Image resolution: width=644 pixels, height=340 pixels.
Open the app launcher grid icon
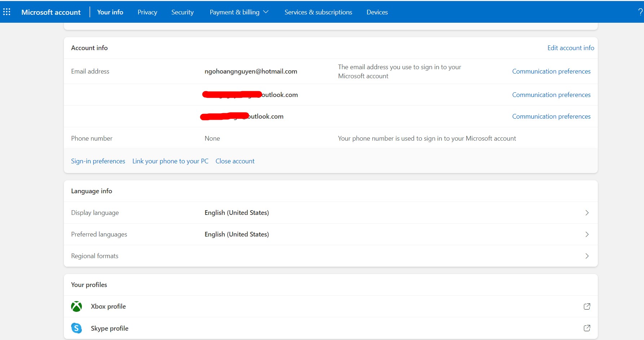coord(6,12)
